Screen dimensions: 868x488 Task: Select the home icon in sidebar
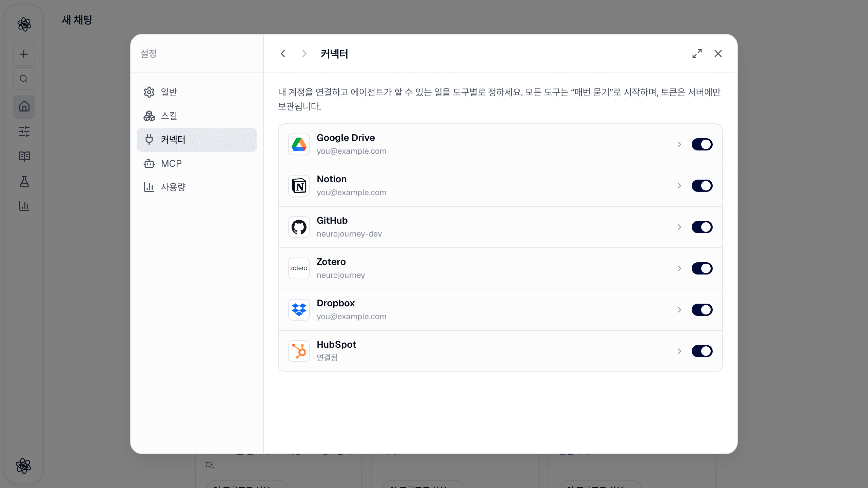(x=24, y=106)
